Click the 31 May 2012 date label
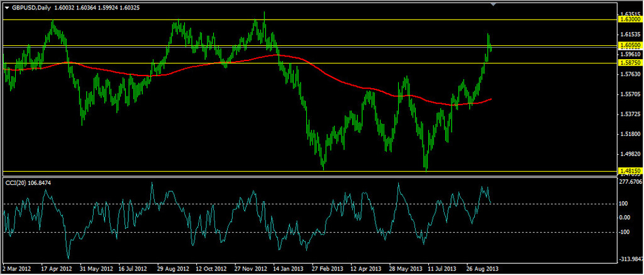644x275 pixels. 96,269
